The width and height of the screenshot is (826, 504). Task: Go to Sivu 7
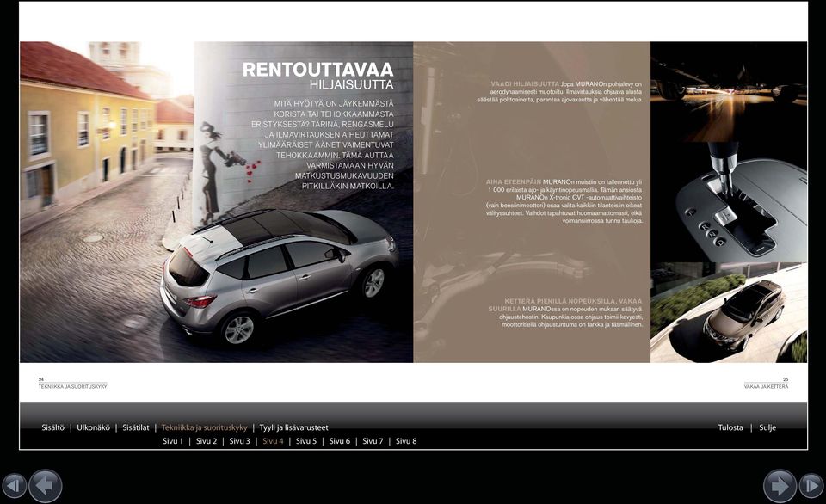[373, 441]
